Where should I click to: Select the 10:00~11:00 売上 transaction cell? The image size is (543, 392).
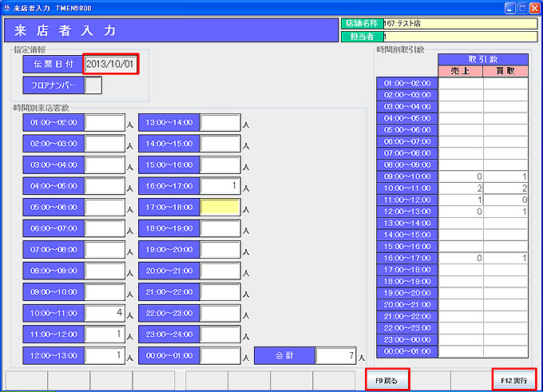tap(461, 188)
